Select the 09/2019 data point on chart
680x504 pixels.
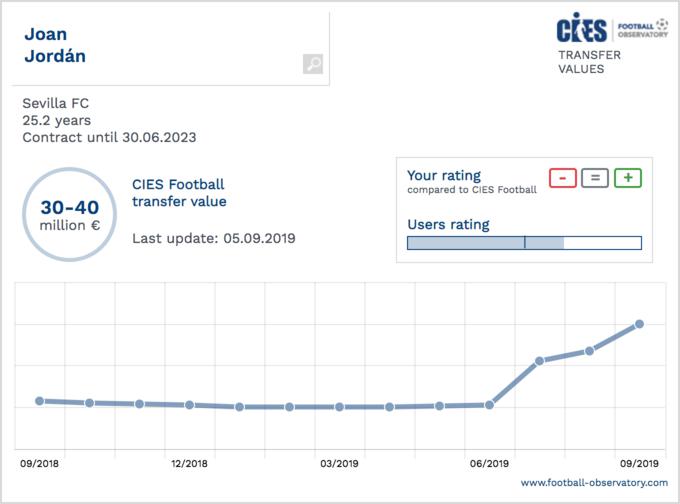coord(639,324)
